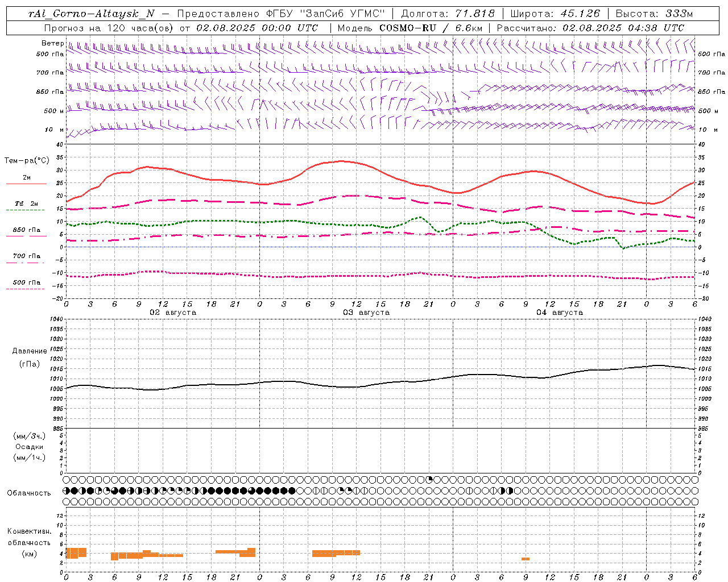Click the Облачность cloud cover label
Image resolution: width=728 pixels, height=582 pixels.
[29, 493]
